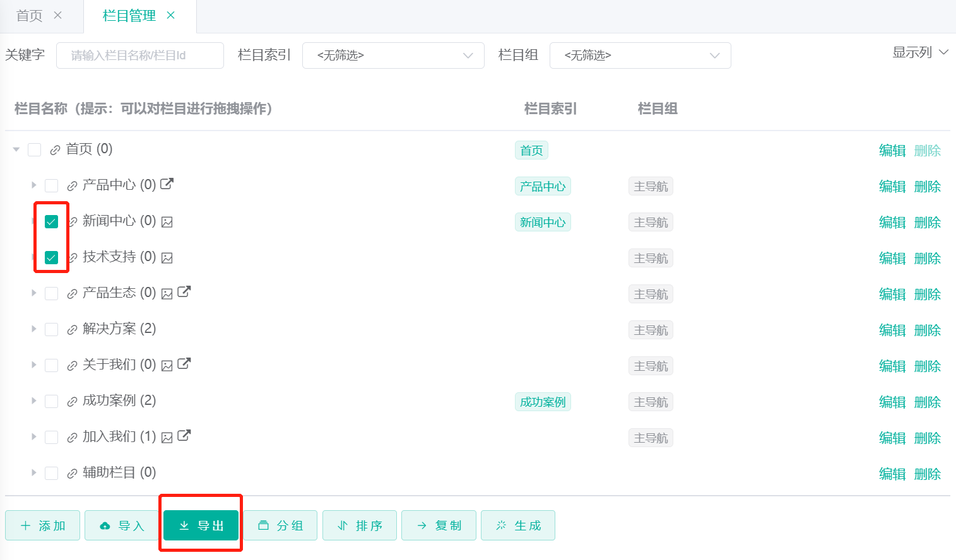Click the image icon next to 关于我们

167,366
